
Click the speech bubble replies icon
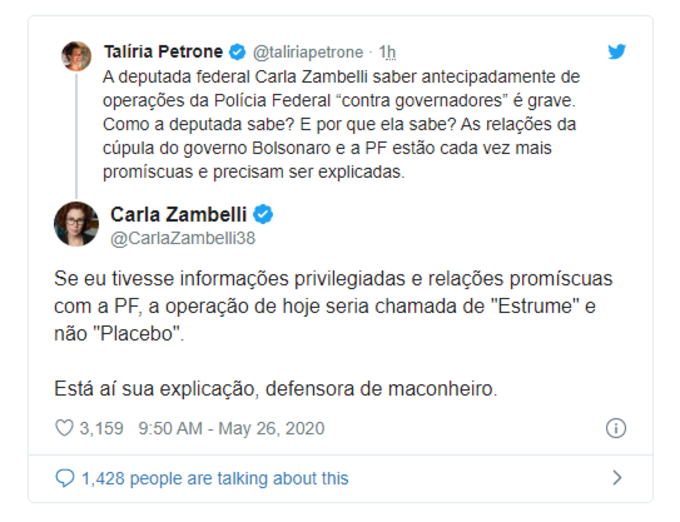(65, 478)
